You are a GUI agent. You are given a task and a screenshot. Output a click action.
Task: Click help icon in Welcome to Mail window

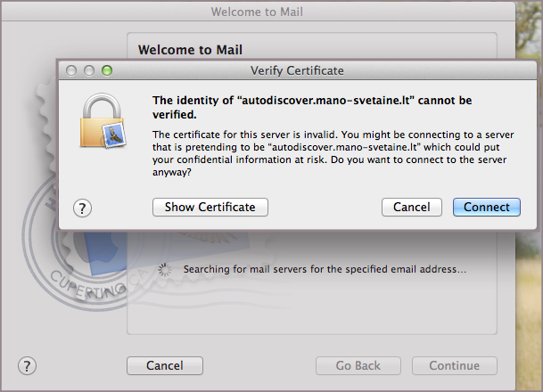click(x=28, y=365)
